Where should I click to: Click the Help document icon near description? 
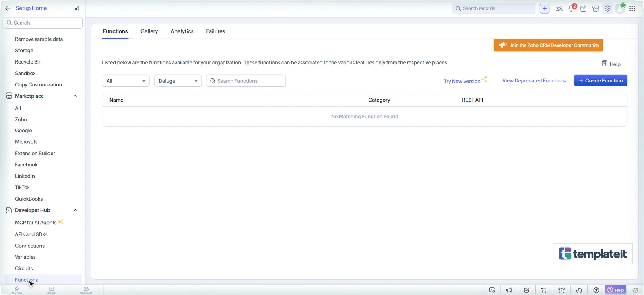[x=604, y=64]
